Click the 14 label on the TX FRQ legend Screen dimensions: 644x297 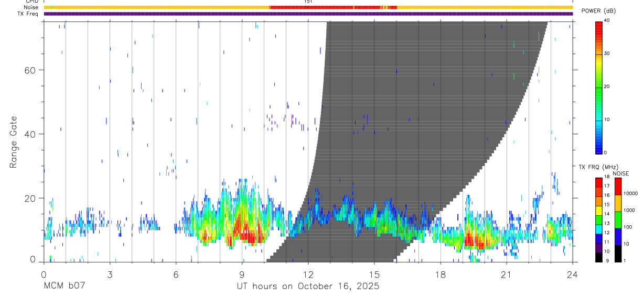tap(607, 214)
